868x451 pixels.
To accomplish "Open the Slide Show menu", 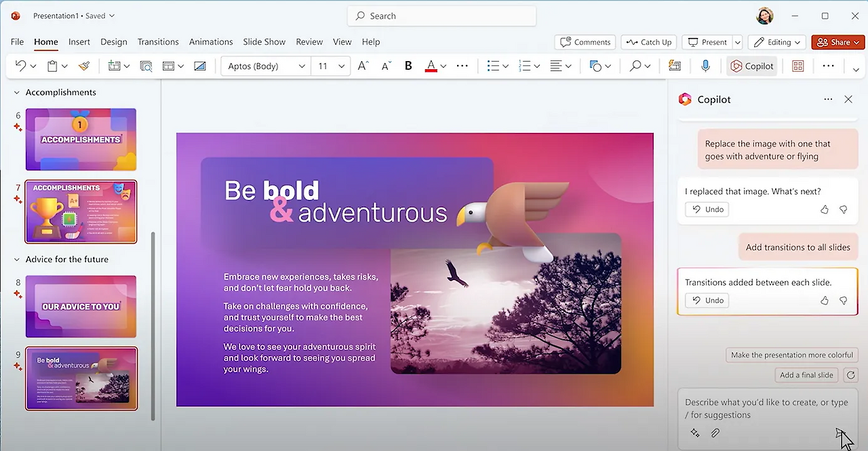I will point(264,41).
